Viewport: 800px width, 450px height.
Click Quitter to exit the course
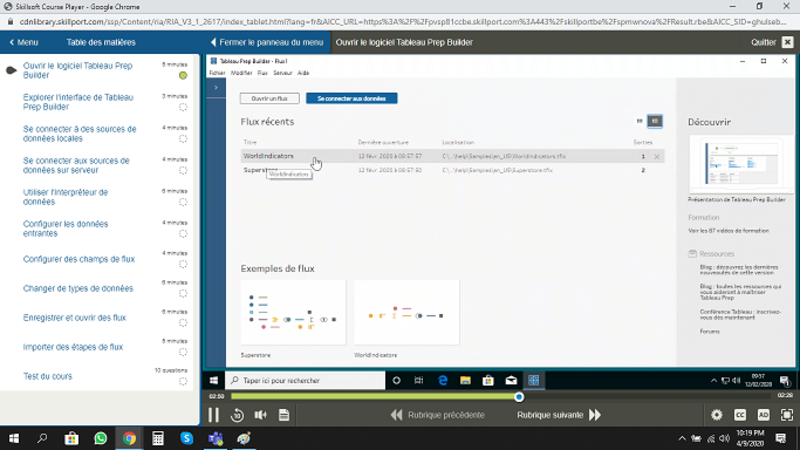763,42
